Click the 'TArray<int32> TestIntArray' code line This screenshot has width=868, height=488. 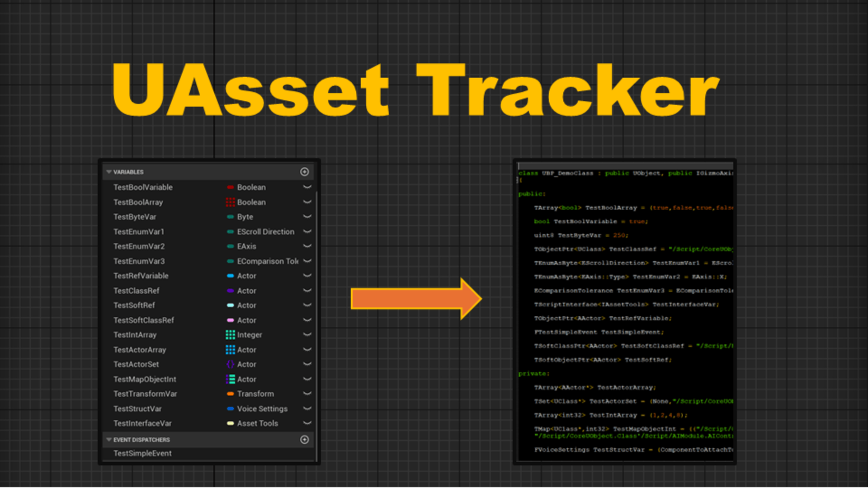[x=610, y=415]
